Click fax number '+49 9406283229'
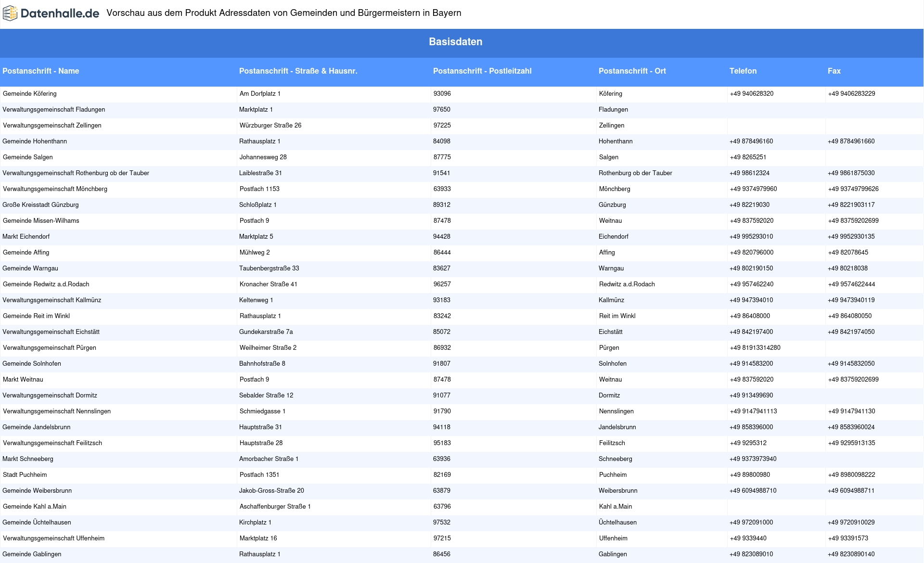 click(x=852, y=94)
